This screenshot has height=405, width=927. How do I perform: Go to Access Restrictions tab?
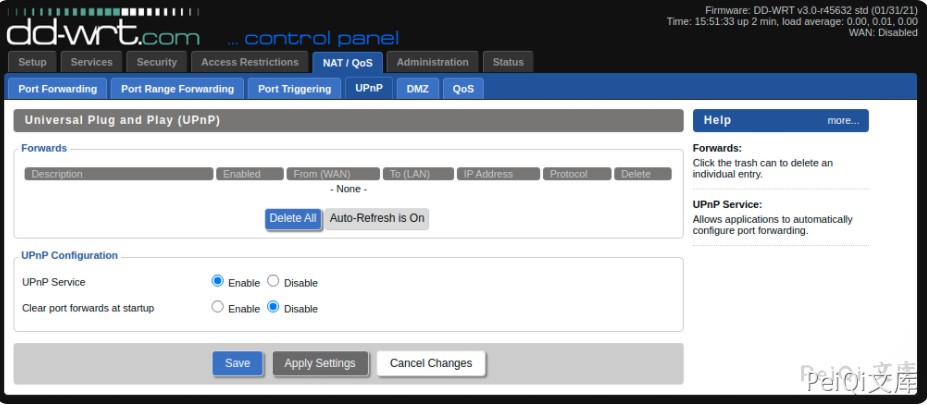tap(250, 62)
